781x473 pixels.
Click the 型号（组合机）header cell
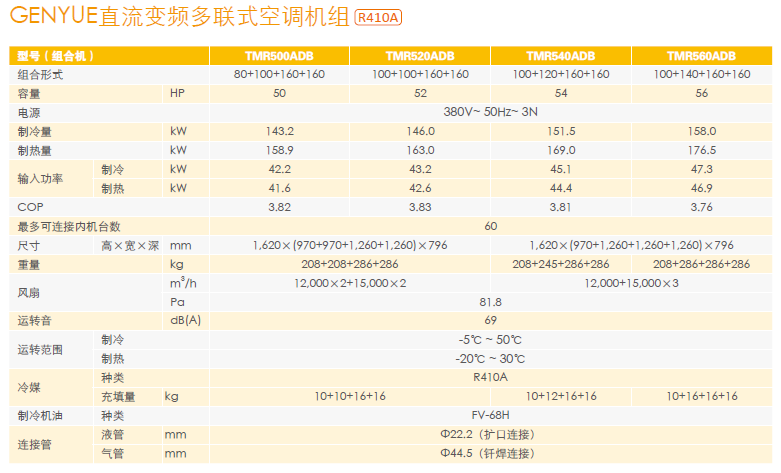click(50, 56)
